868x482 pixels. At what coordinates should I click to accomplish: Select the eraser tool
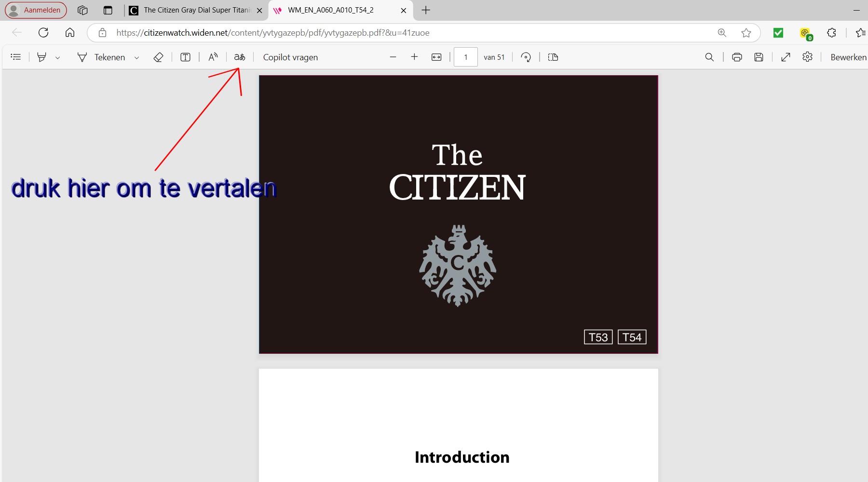coord(158,57)
